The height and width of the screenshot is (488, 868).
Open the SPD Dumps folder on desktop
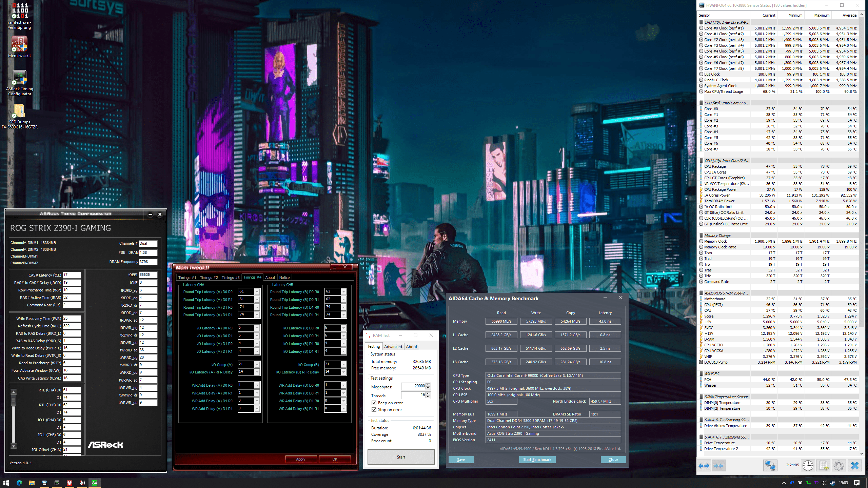point(20,116)
